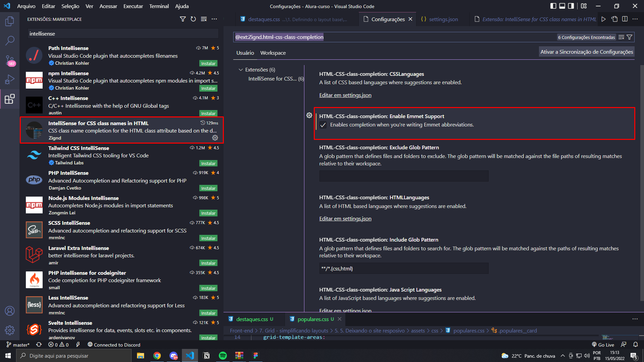This screenshot has width=644, height=362.
Task: Open the Accounts icon in activity bar
Action: [x=10, y=311]
